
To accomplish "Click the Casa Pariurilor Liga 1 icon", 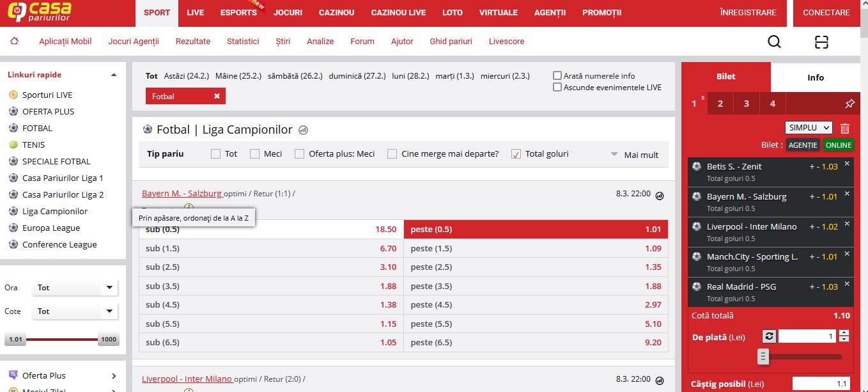I will point(13,178).
